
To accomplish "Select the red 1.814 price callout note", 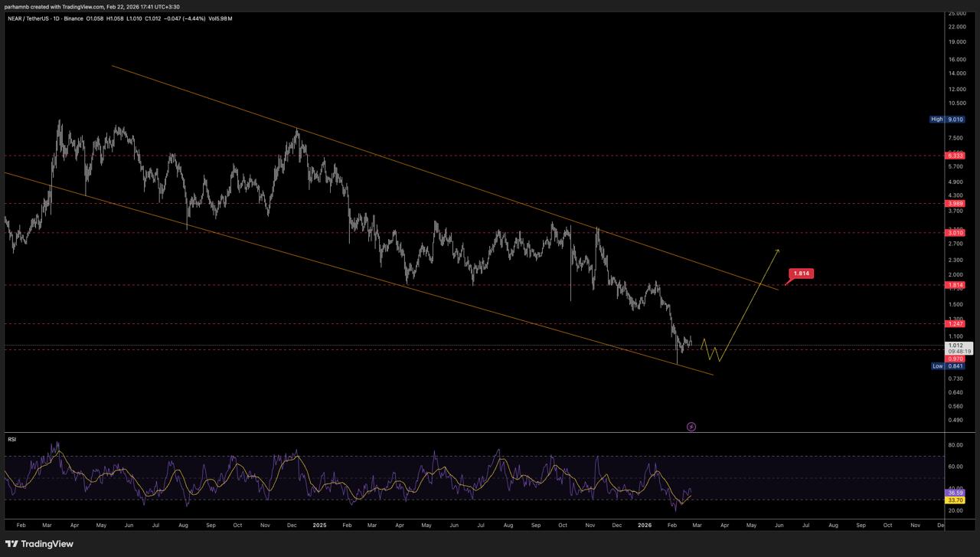I will pyautogui.click(x=802, y=274).
